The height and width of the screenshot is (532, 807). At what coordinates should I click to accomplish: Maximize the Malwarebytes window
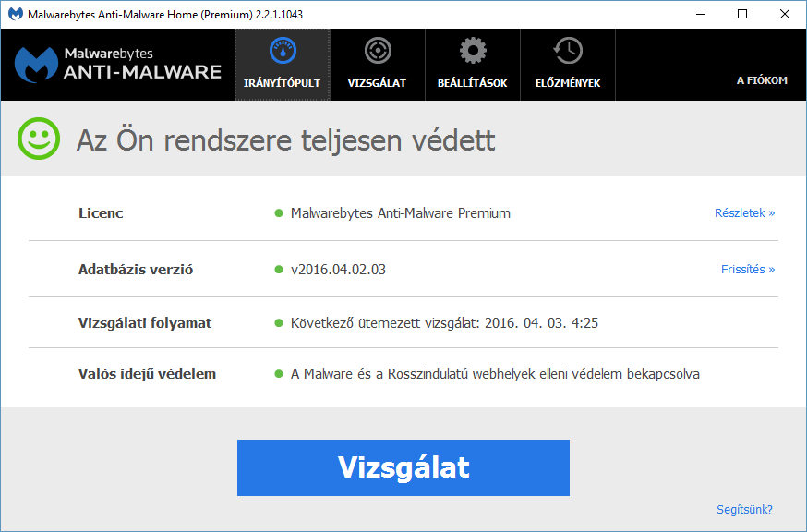click(742, 14)
